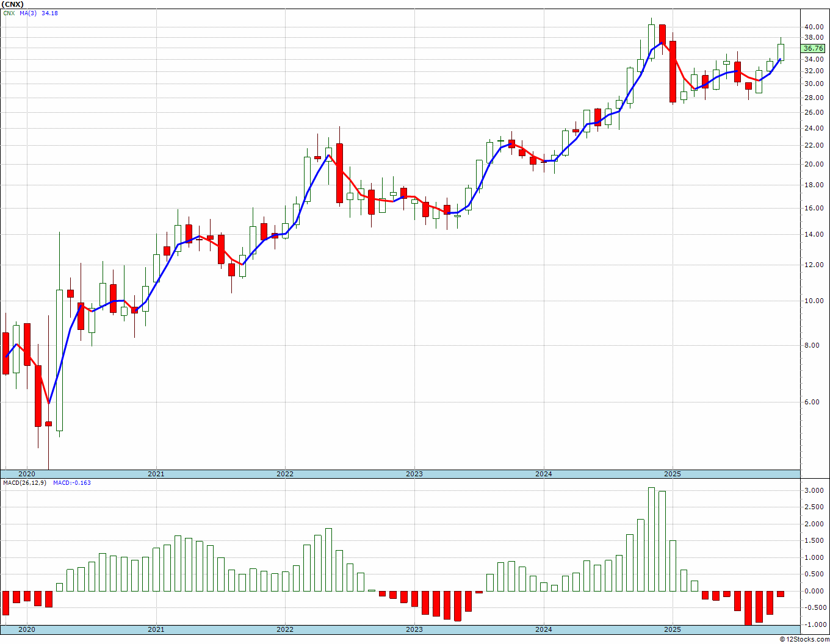The width and height of the screenshot is (830, 644).
Task: Click the tallest green MACD histogram bar
Action: pyautogui.click(x=651, y=539)
